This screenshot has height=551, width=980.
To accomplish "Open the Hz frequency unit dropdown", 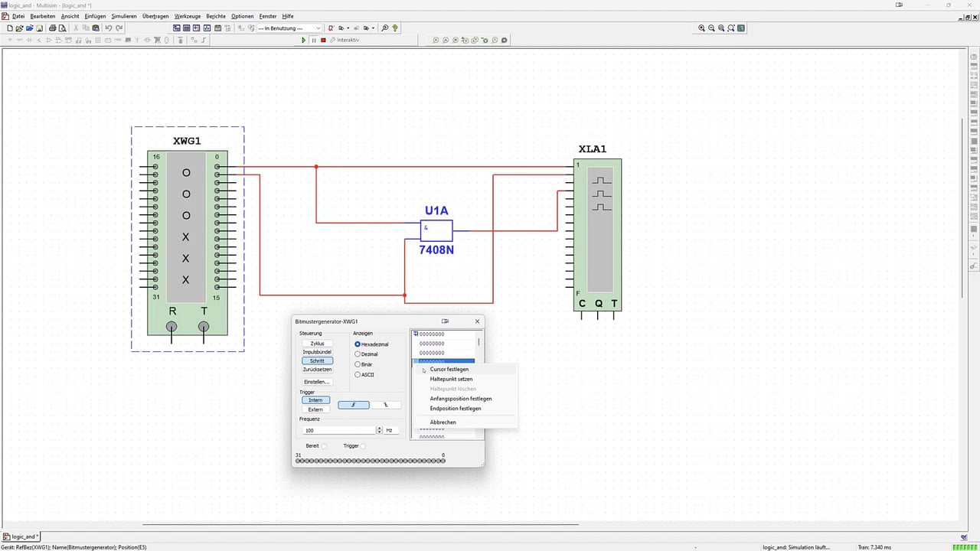I will (390, 430).
